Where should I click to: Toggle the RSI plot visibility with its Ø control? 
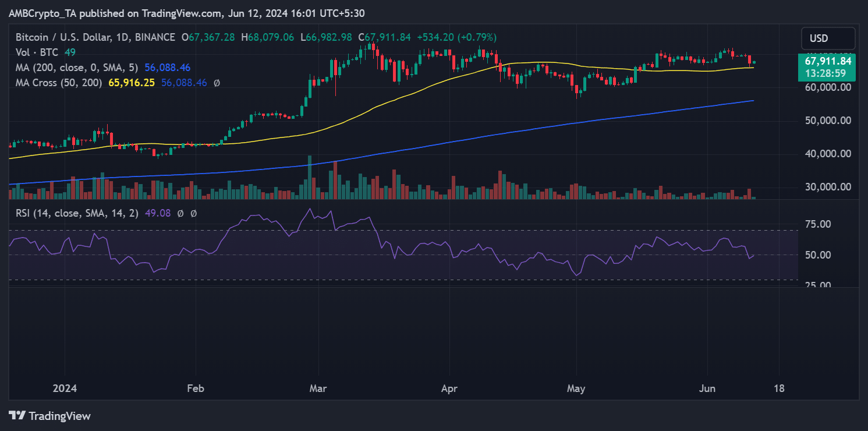[179, 213]
